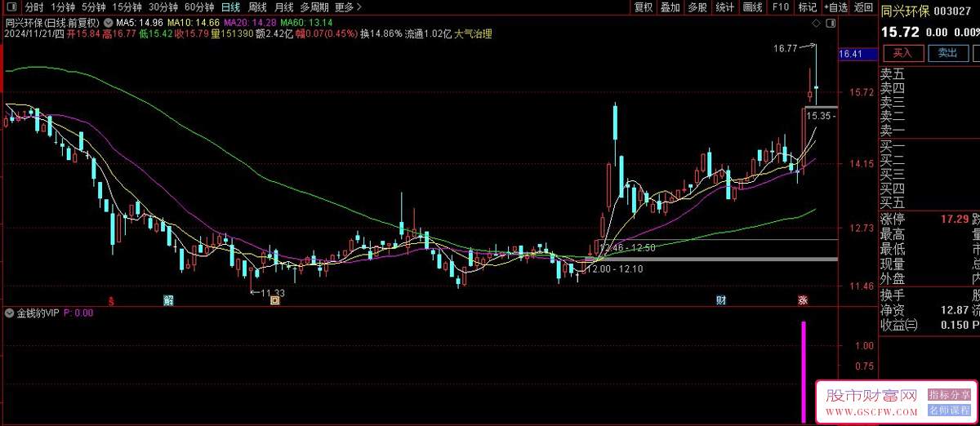Image resolution: width=980 pixels, height=426 pixels.
Task: Open the 画线 drawing tools
Action: tap(751, 7)
